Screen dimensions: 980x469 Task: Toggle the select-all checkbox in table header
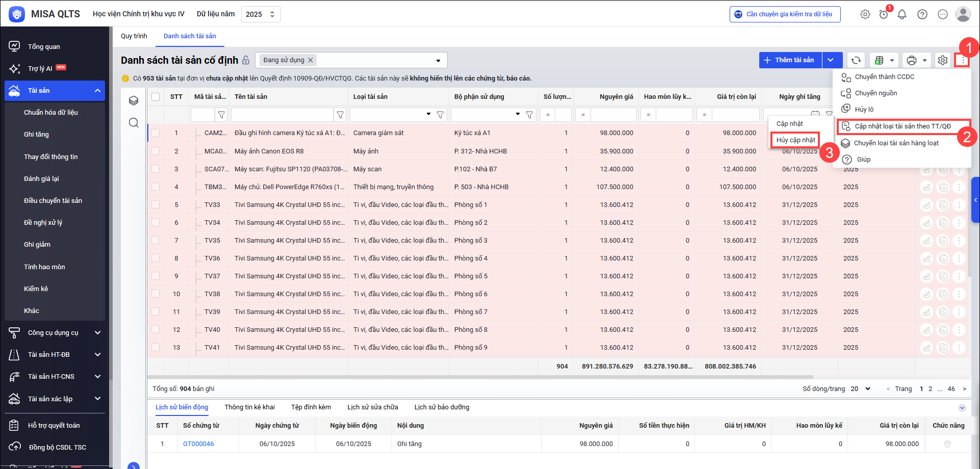(156, 97)
